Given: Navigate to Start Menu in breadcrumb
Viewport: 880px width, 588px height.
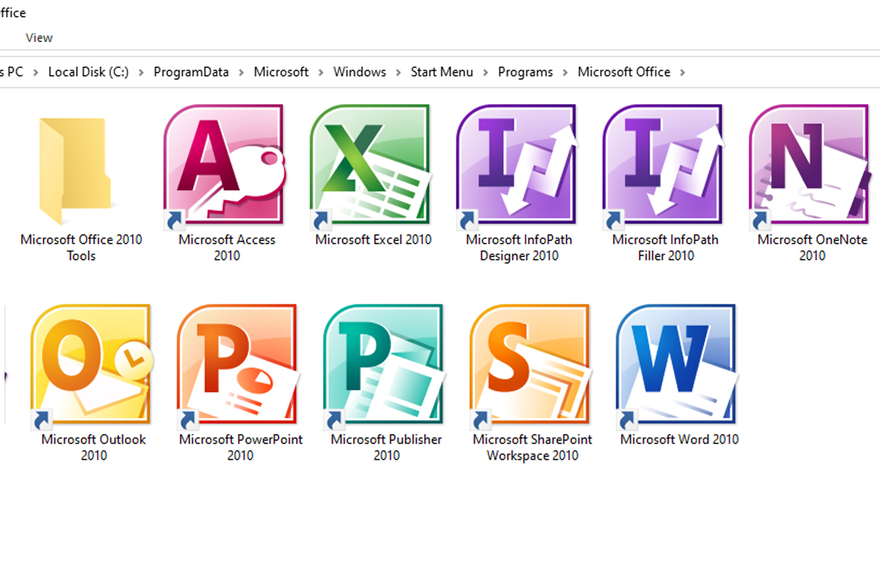Looking at the screenshot, I should coord(442,72).
